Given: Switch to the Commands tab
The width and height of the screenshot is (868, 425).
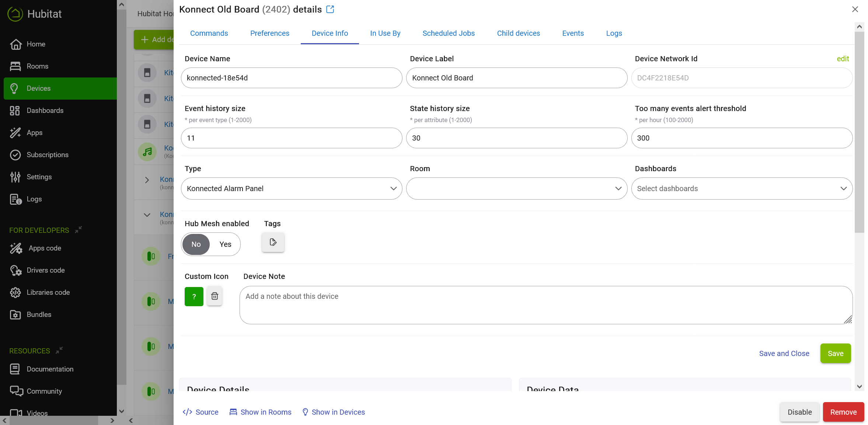Looking at the screenshot, I should 209,34.
